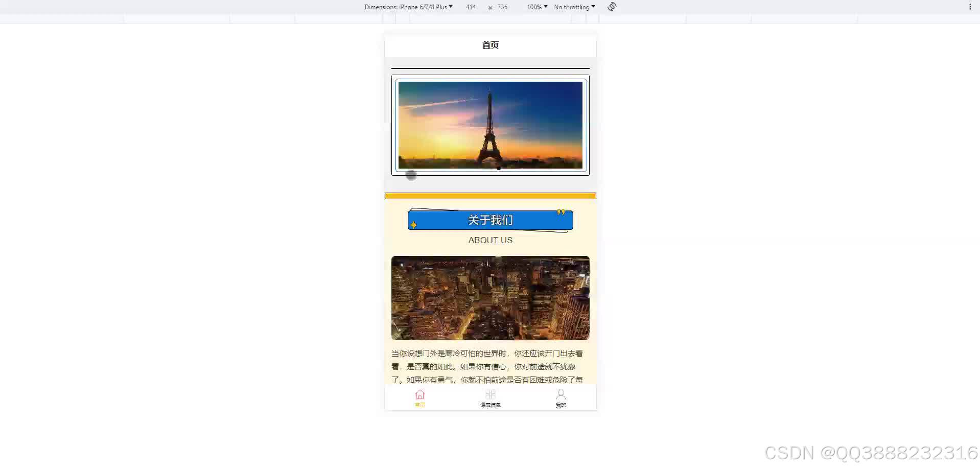This screenshot has width=980, height=469.
Task: Click paragraph line starting 看，是否真的如此
Action: tap(483, 366)
